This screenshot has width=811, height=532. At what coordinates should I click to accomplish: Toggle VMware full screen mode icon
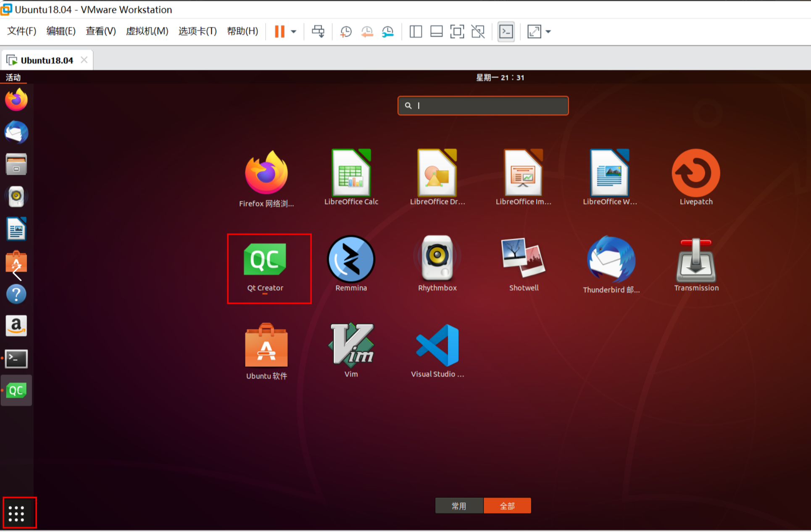(457, 32)
